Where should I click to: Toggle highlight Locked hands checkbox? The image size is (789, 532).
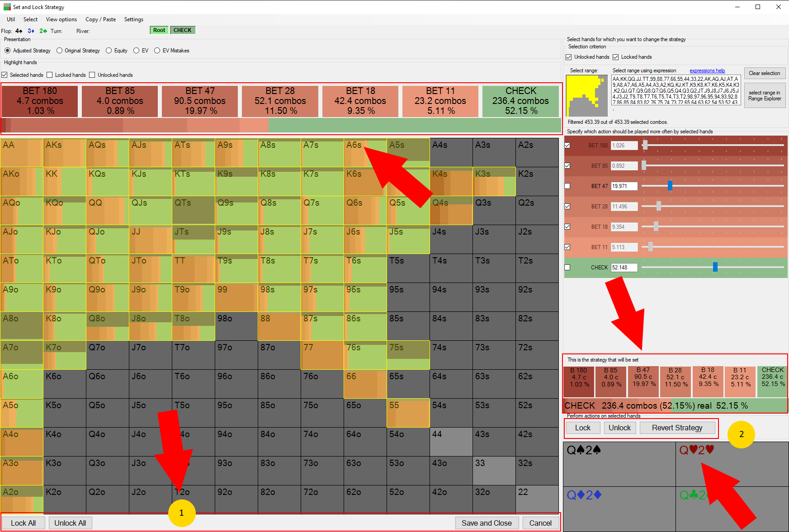[50, 75]
